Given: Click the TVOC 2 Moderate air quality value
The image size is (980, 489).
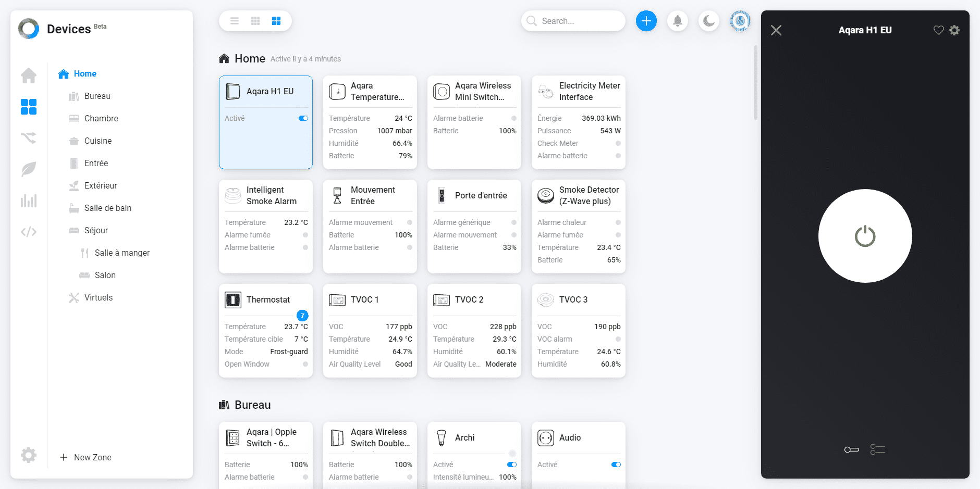Looking at the screenshot, I should coord(500,364).
